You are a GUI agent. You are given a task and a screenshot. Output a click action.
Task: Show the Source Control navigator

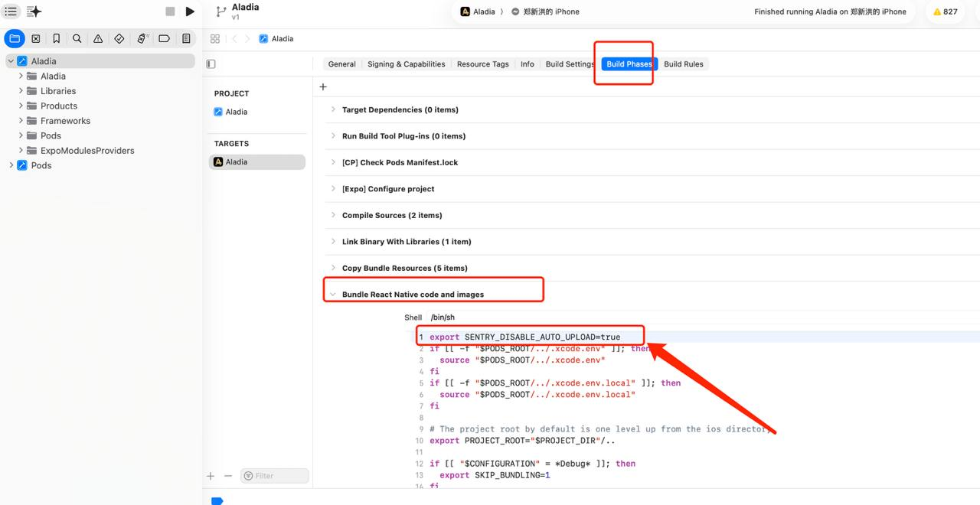click(35, 38)
